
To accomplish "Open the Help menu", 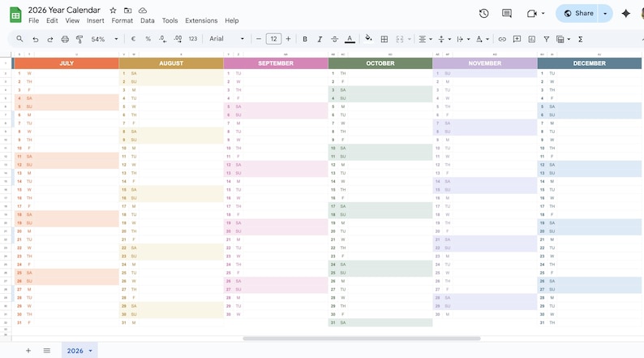I will point(232,20).
